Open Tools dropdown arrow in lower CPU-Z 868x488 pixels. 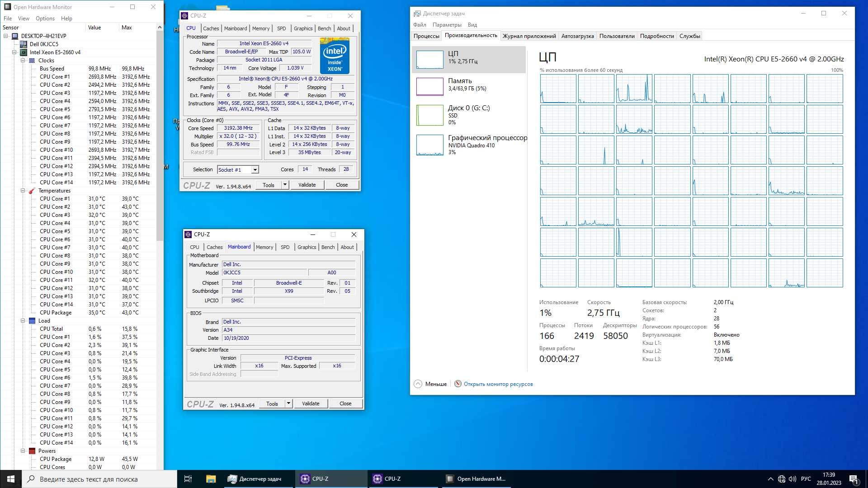point(288,404)
